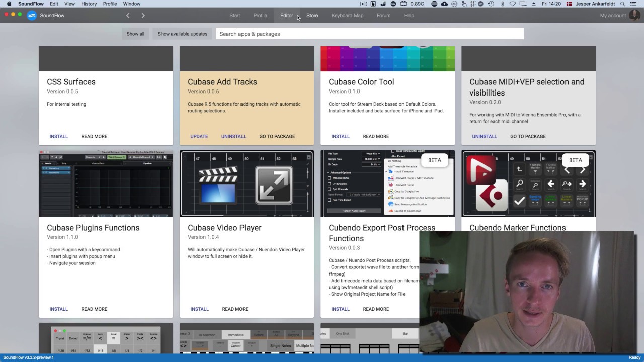
Task: Click the Bluetooth menu bar icon
Action: click(502, 4)
